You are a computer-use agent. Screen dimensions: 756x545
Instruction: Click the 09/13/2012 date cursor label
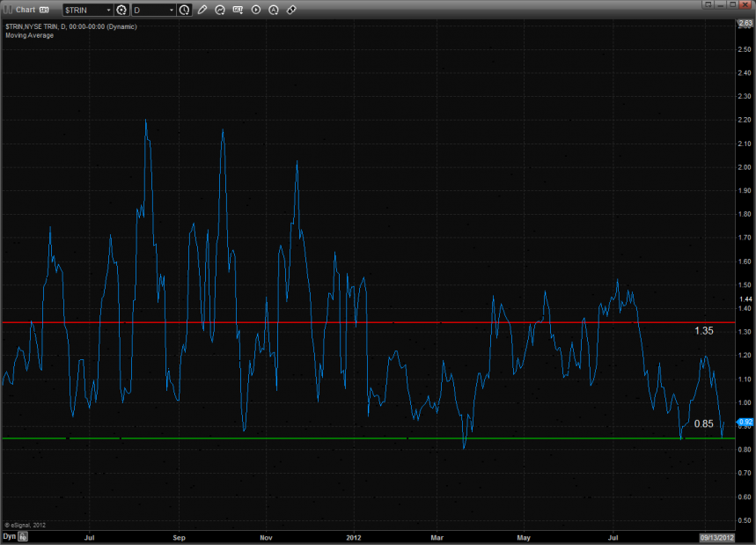pyautogui.click(x=717, y=537)
